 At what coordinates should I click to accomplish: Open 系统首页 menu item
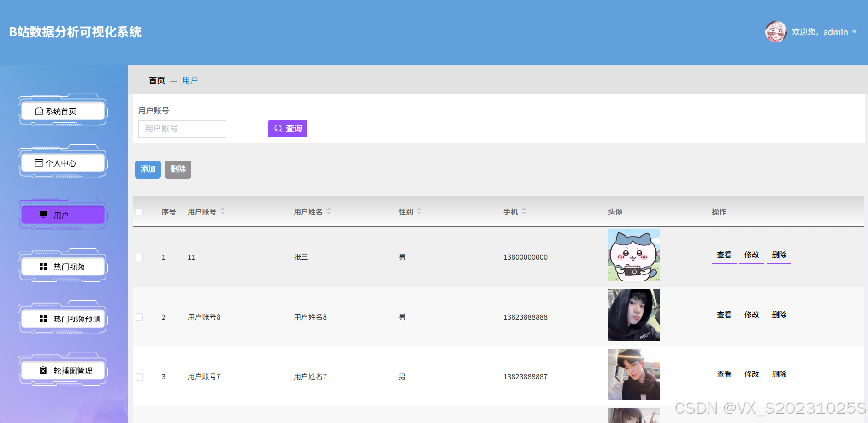(63, 111)
